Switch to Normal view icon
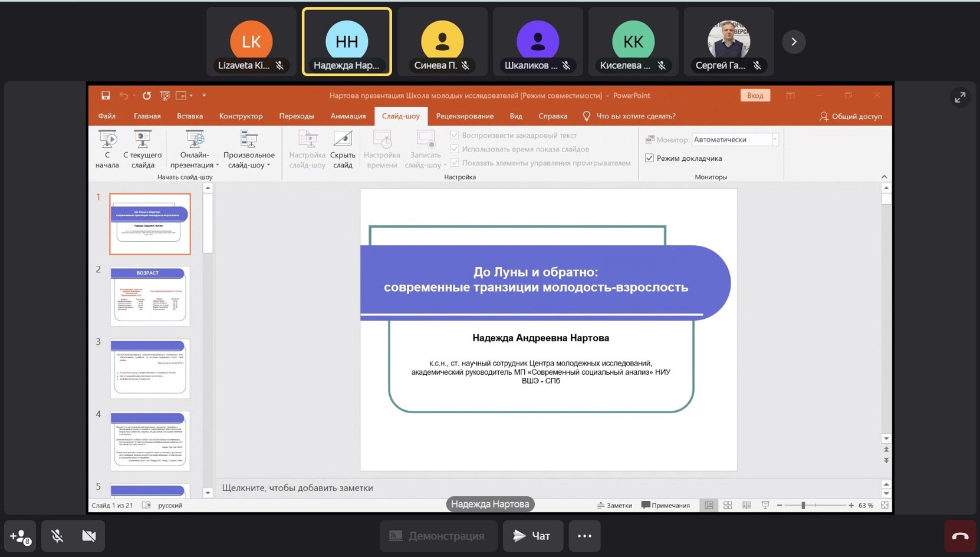Image resolution: width=980 pixels, height=557 pixels. pos(709,505)
